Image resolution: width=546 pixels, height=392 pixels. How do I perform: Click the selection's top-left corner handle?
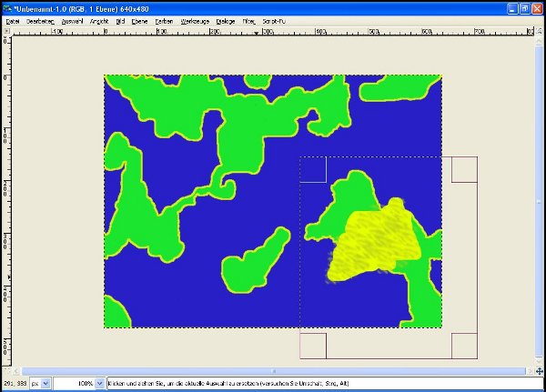[x=313, y=169]
